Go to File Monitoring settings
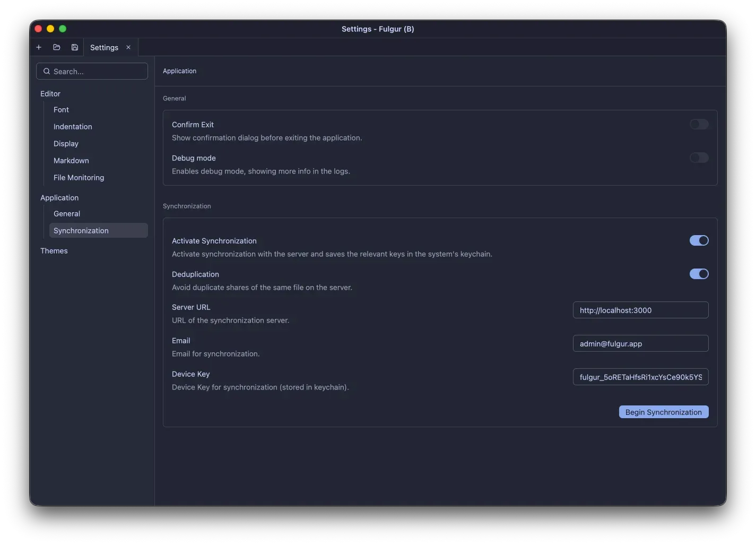 click(x=79, y=177)
